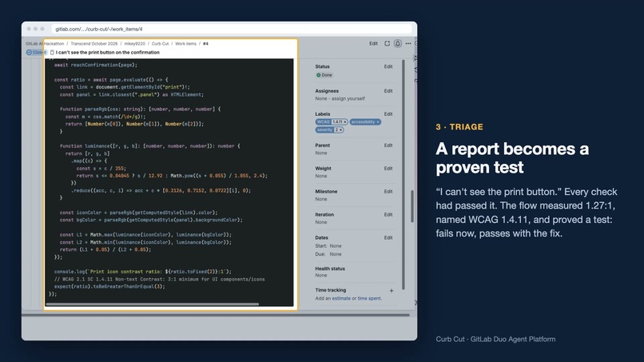Edit the Status field
The width and height of the screenshot is (644, 362).
coord(388,66)
